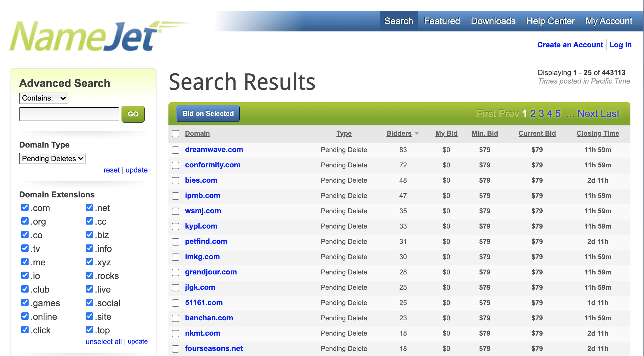Sort results by Current Bid column

tap(537, 133)
